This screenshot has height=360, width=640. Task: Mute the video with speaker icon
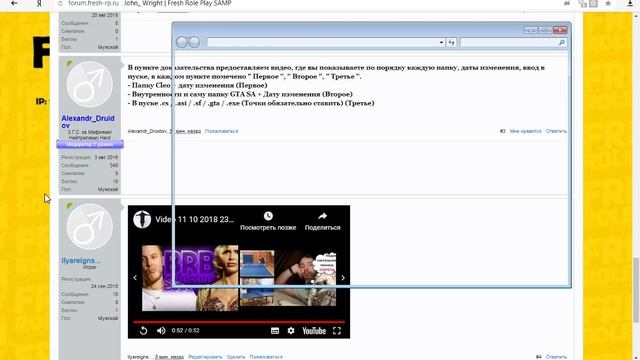[161, 331]
